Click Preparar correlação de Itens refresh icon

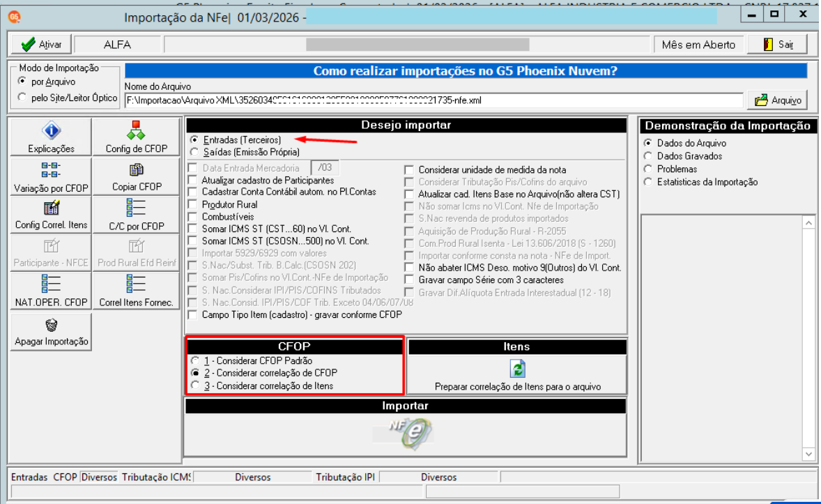click(517, 369)
